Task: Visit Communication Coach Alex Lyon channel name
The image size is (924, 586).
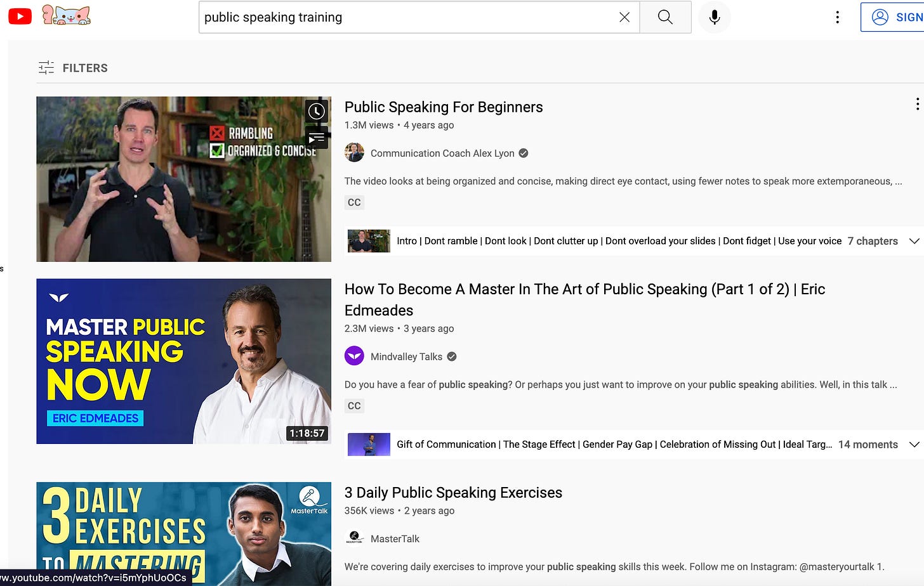Action: pyautogui.click(x=442, y=153)
